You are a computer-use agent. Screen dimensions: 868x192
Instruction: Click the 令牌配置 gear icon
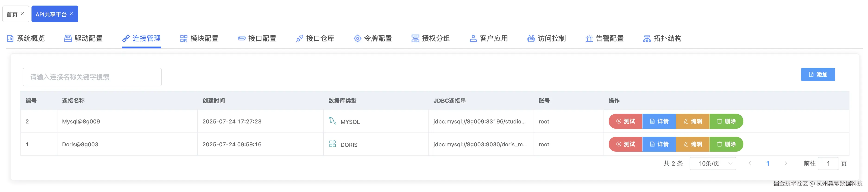pyautogui.click(x=358, y=38)
